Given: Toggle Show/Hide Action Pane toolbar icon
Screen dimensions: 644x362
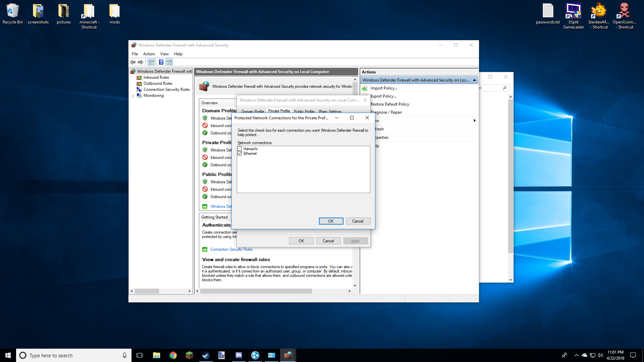Looking at the screenshot, I should [169, 62].
